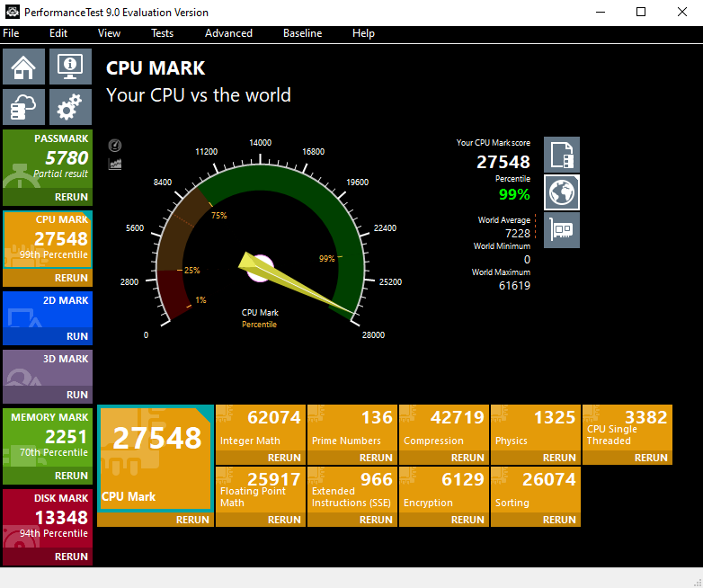Select the CPU Single Threaded 3382 tile
Image resolution: width=703 pixels, height=588 pixels.
[627, 428]
